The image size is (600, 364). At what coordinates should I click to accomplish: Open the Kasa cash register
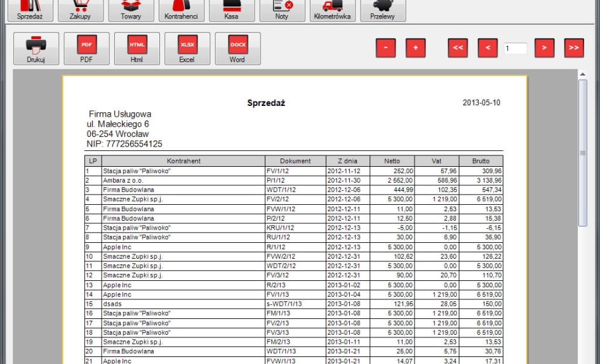click(231, 10)
